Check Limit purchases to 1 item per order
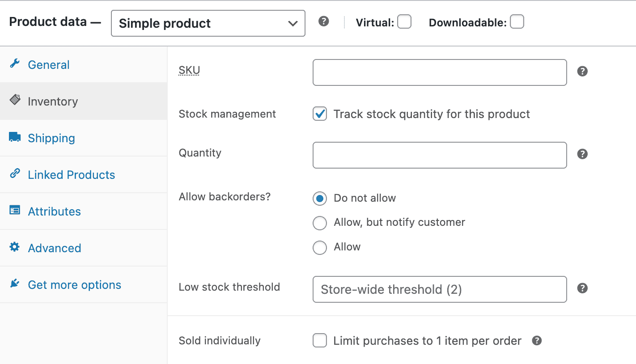The height and width of the screenshot is (364, 636). pos(319,340)
